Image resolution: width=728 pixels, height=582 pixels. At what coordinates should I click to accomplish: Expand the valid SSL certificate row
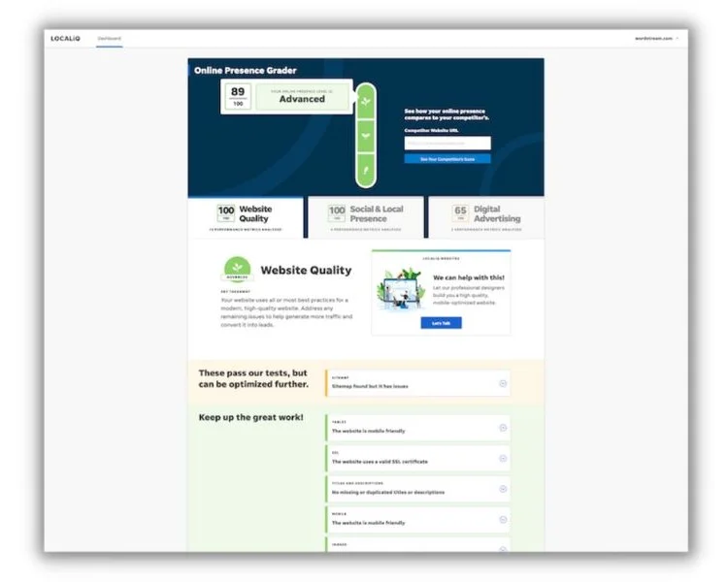[503, 459]
